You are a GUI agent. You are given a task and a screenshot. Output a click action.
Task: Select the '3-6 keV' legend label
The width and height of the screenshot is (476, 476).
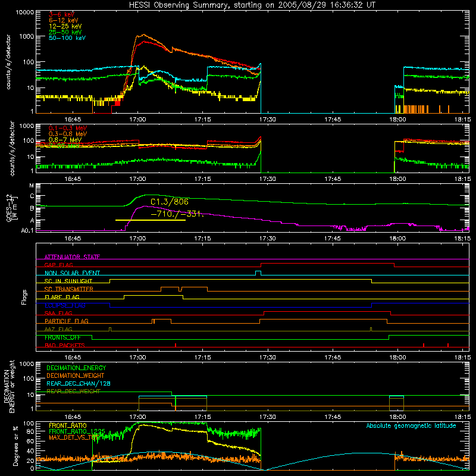pos(62,14)
